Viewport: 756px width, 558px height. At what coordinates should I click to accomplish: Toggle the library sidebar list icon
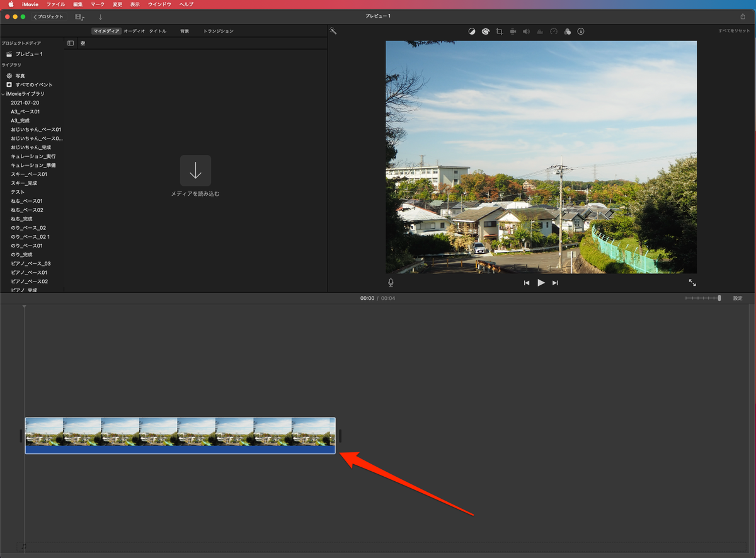71,43
